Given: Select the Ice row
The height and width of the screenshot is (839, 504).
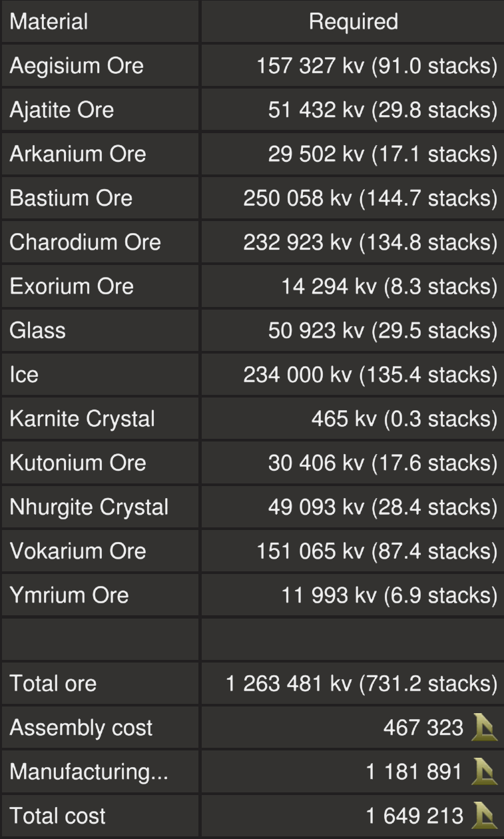Looking at the screenshot, I should click(24, 374).
